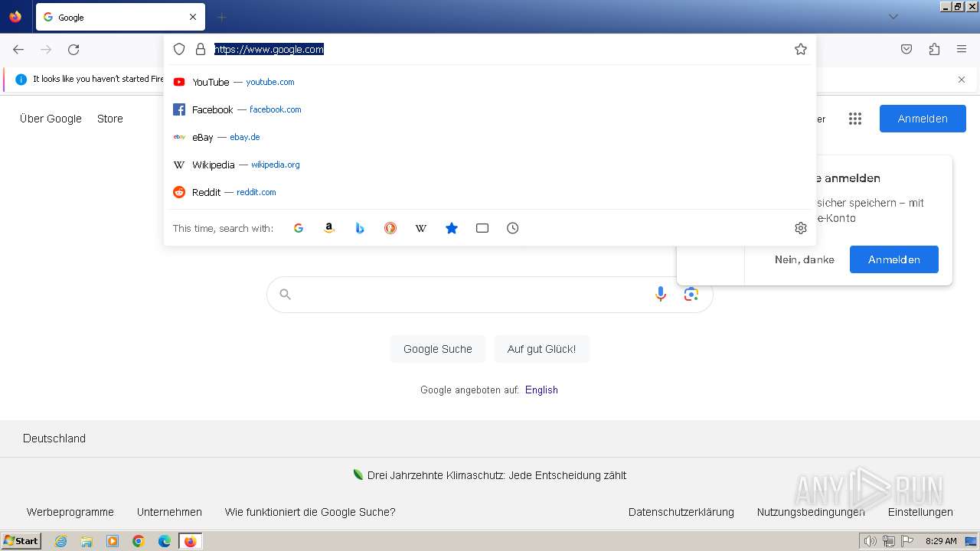Switch Google to English

click(541, 390)
